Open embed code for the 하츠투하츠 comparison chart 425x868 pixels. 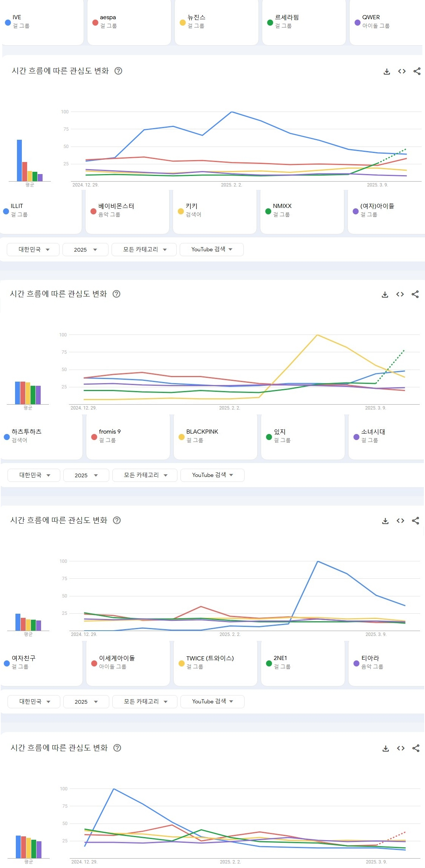(x=400, y=521)
